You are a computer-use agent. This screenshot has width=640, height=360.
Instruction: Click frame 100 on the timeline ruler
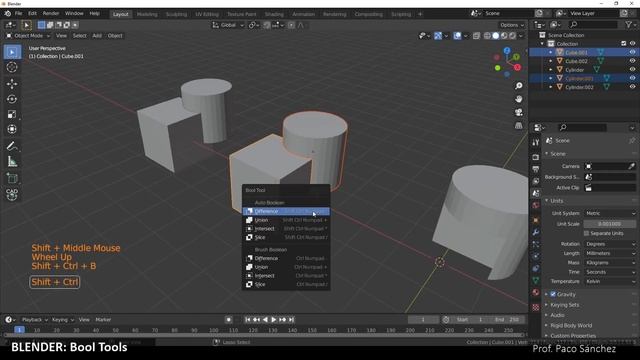point(213,330)
